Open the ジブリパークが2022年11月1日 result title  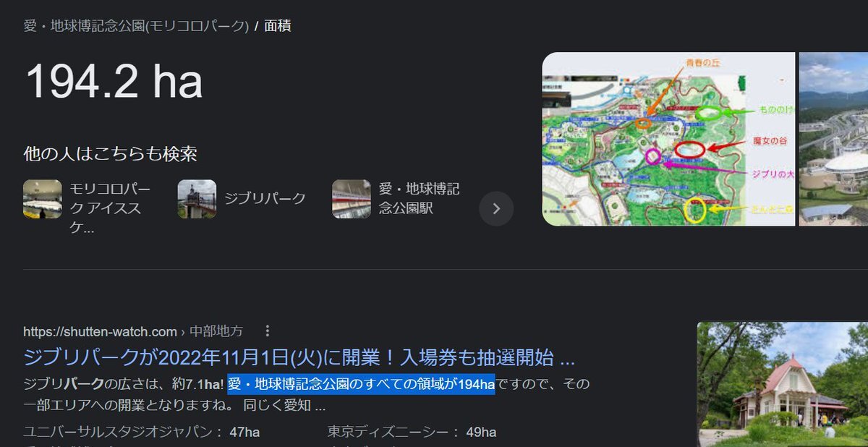coord(299,357)
